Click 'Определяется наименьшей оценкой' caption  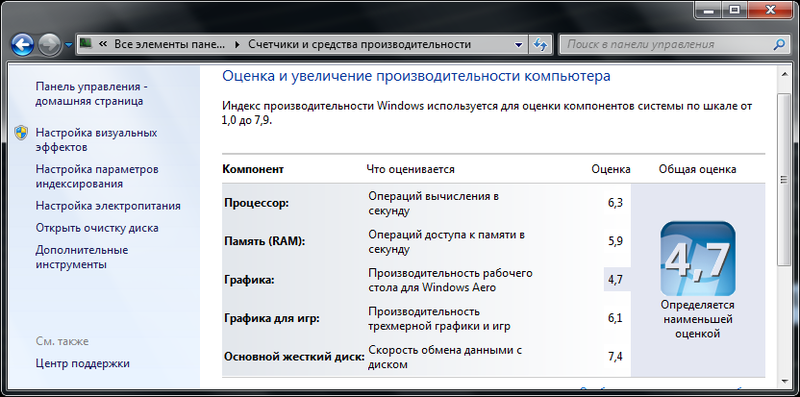697,319
